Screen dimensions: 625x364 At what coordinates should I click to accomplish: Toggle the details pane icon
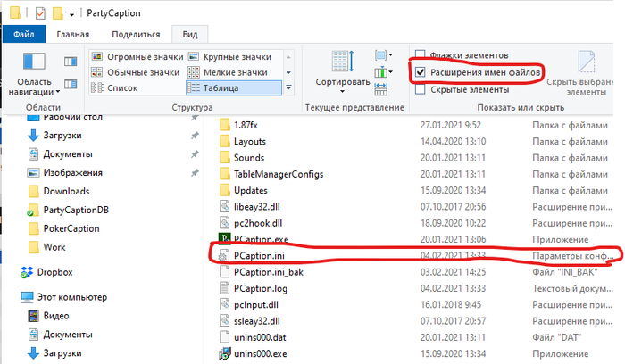71,84
